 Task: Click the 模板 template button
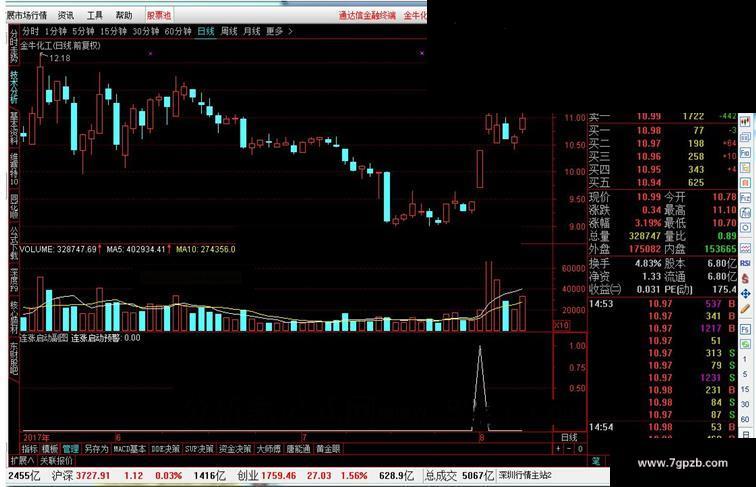pos(50,449)
